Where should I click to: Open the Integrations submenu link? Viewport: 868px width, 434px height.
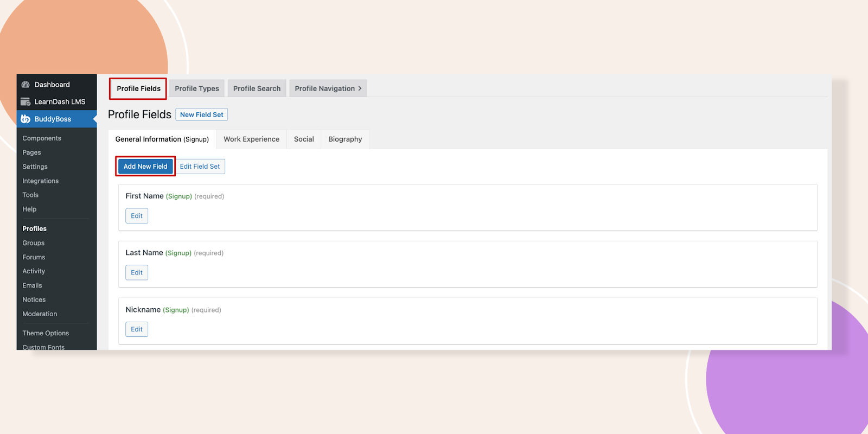pos(40,181)
